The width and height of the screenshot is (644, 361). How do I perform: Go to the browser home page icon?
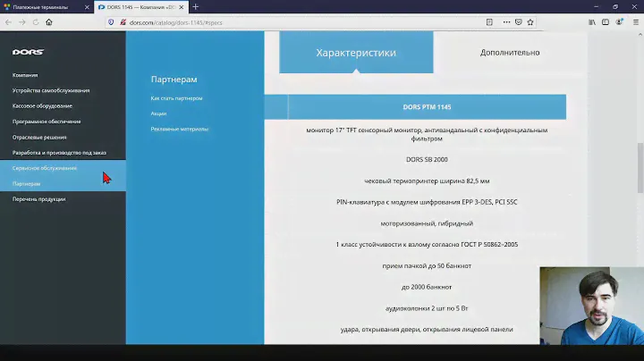(49, 21)
